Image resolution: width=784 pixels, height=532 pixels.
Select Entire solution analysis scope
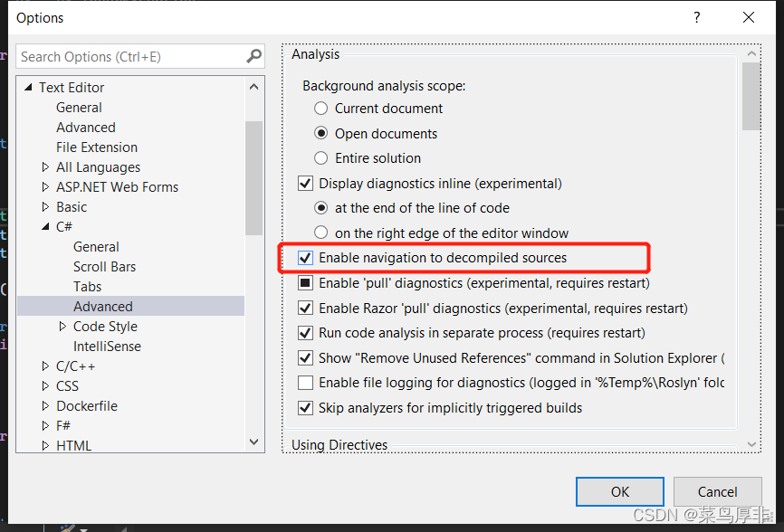tap(321, 158)
